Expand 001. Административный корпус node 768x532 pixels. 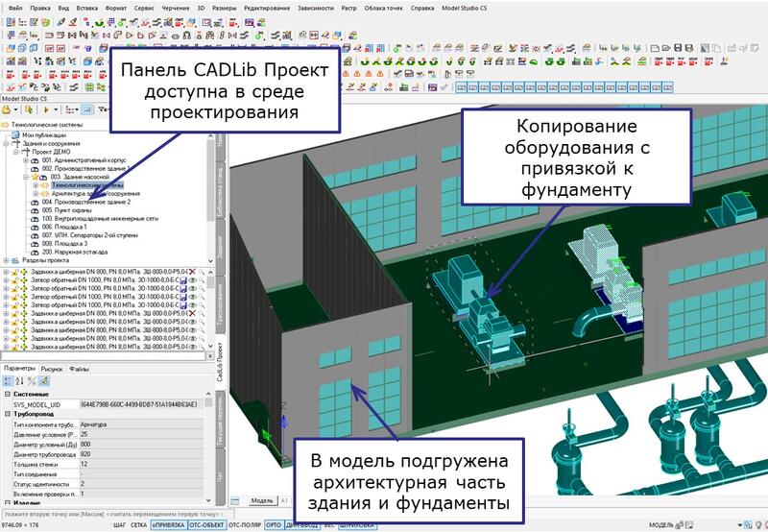[x=26, y=159]
